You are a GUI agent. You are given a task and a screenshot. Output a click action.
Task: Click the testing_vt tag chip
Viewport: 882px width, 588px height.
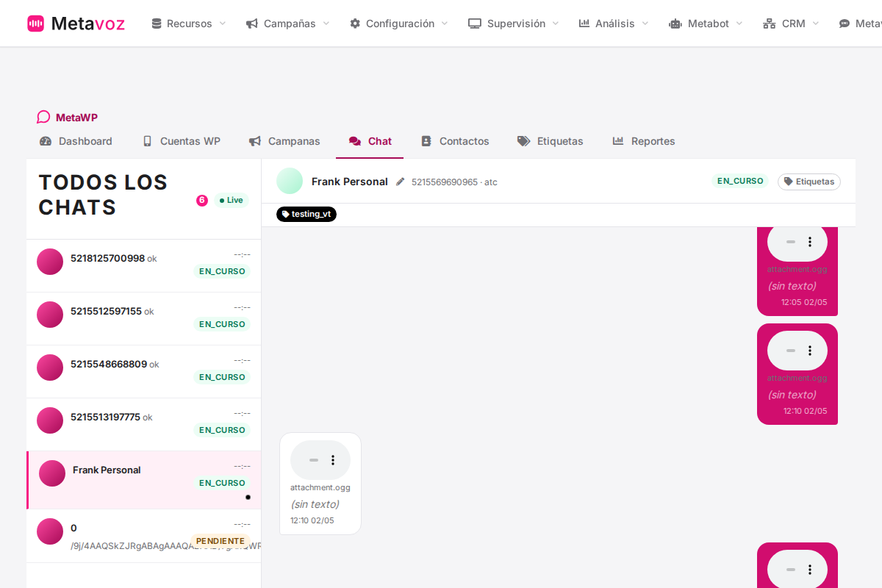[306, 214]
